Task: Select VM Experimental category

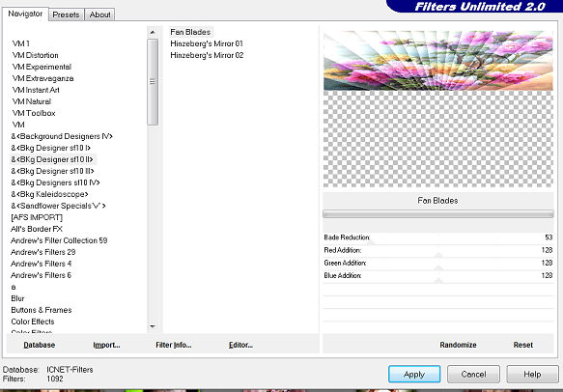Action: [42, 67]
